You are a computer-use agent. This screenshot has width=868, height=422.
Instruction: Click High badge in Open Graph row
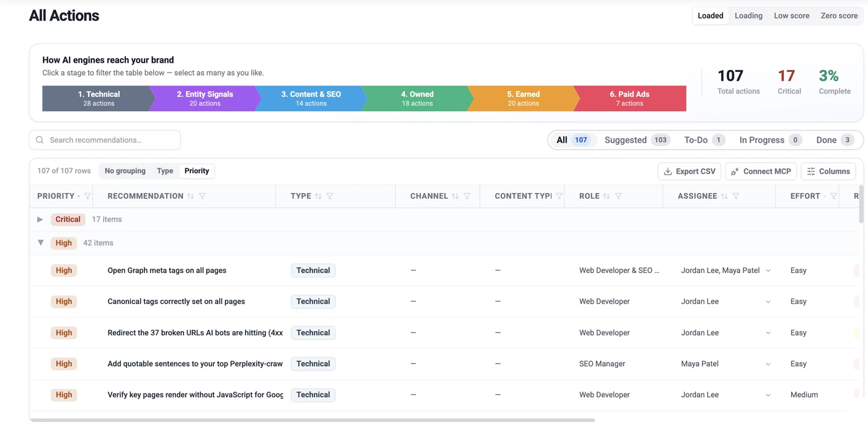click(64, 271)
